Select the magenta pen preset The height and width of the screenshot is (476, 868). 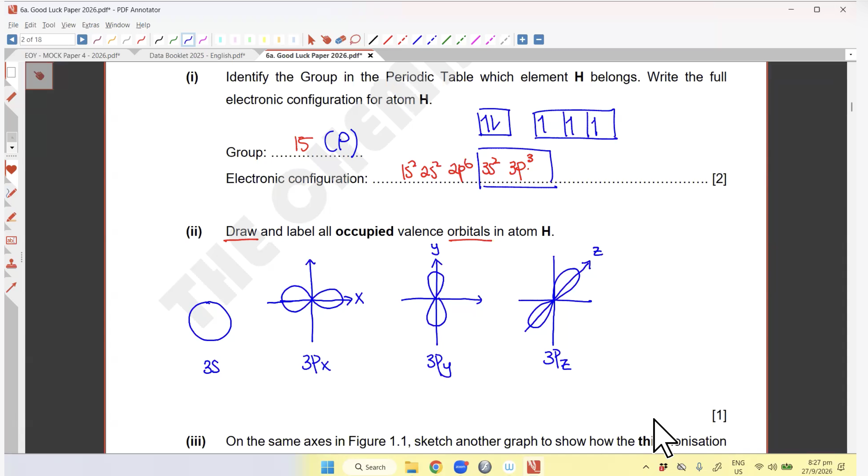[x=203, y=39]
